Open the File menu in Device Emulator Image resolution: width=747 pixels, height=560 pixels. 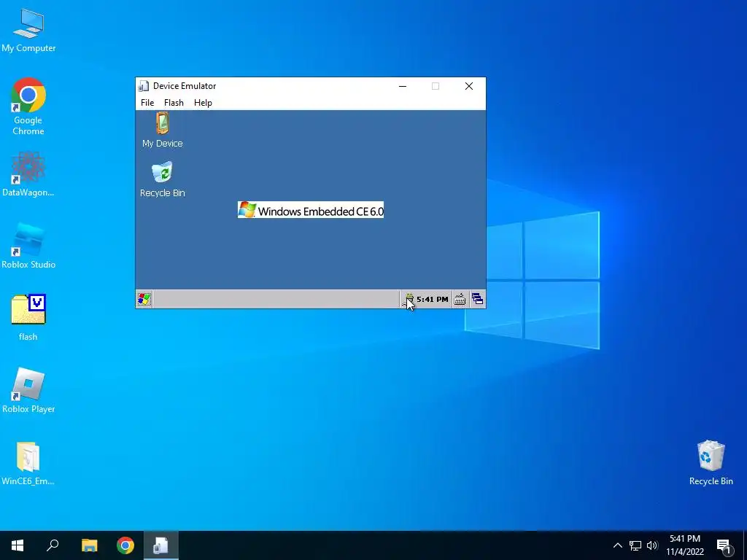[x=147, y=103]
